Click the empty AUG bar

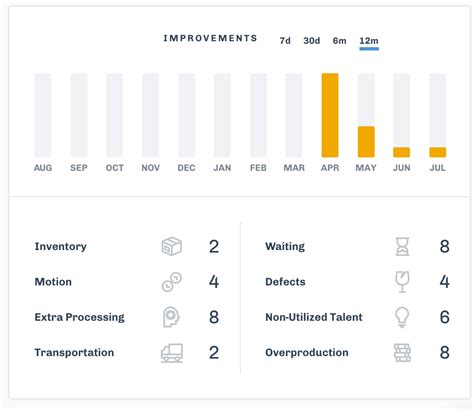(43, 115)
